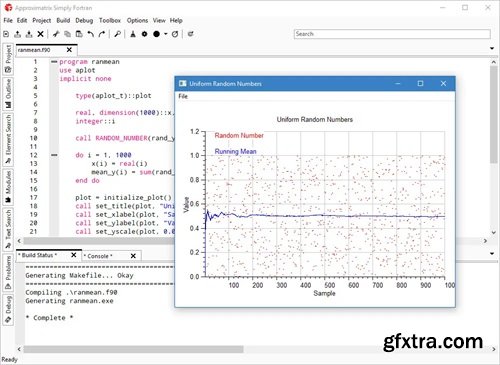Open the Problems side panel tab
Screen dimensions: 500x365
tap(8, 272)
